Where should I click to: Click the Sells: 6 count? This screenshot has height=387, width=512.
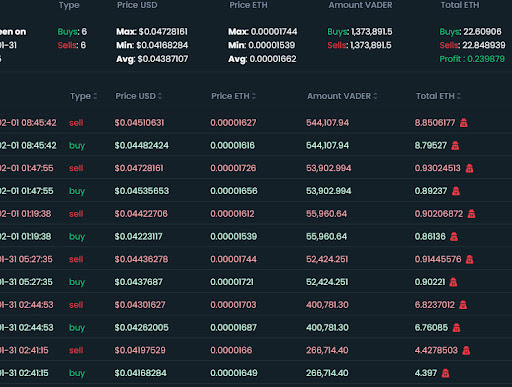click(x=72, y=45)
